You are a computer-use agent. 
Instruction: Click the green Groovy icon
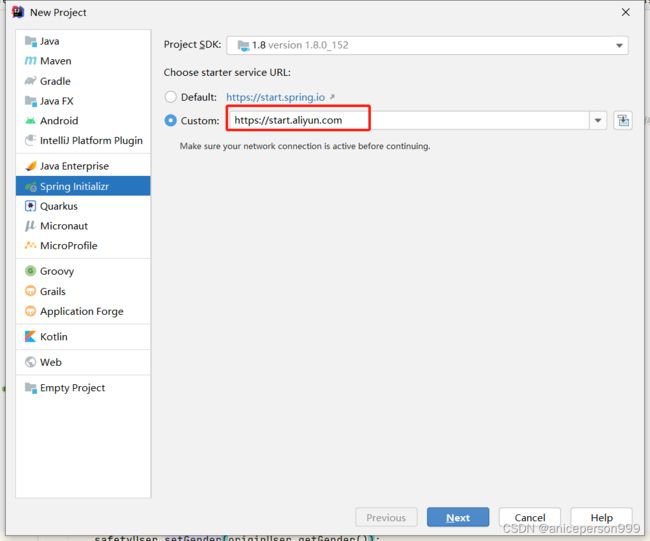point(31,271)
